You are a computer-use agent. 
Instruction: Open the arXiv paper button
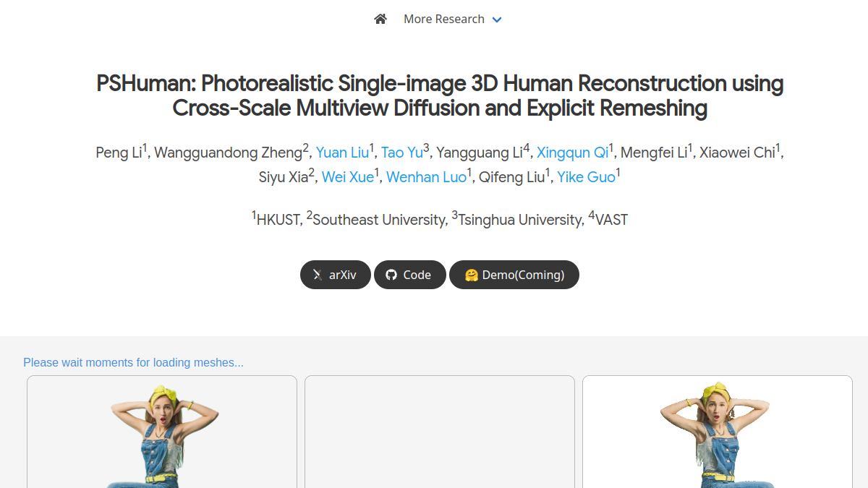coord(336,275)
